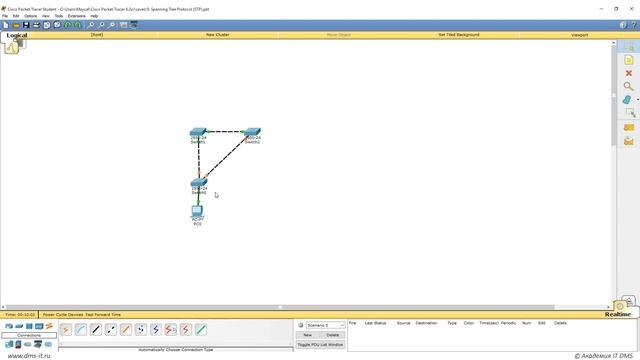The height and width of the screenshot is (360, 640).
Task: Pick the Copper Cross-Over dashed cable
Action: pyautogui.click(x=111, y=329)
